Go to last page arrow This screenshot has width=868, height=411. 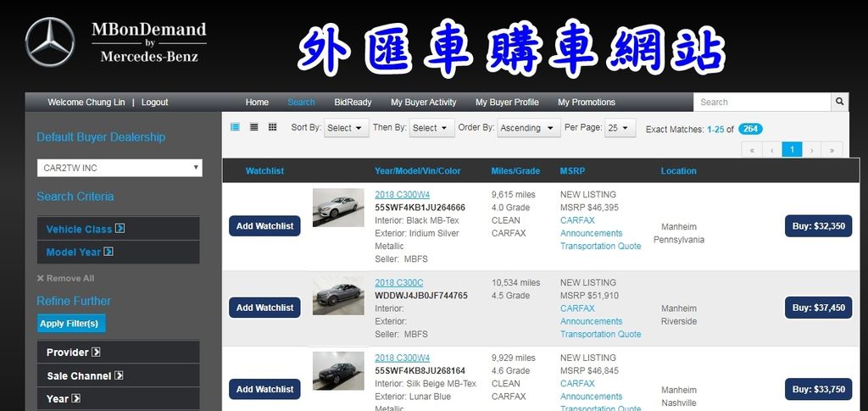(x=832, y=150)
